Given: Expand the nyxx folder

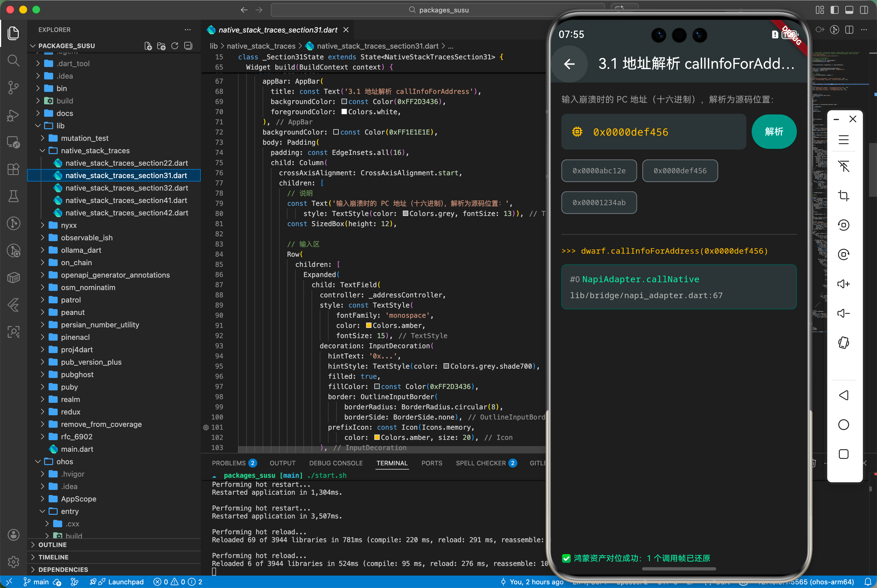Looking at the screenshot, I should coord(69,225).
